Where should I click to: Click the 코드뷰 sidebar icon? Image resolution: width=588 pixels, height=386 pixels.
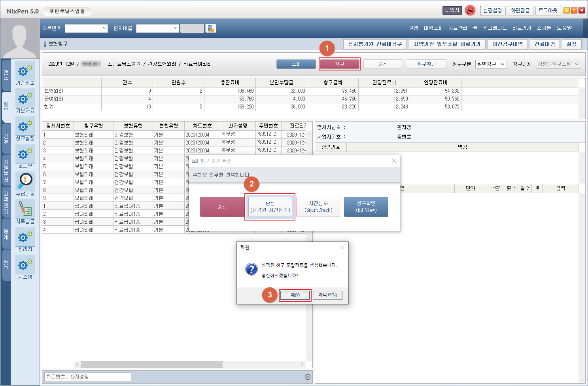coord(25,154)
